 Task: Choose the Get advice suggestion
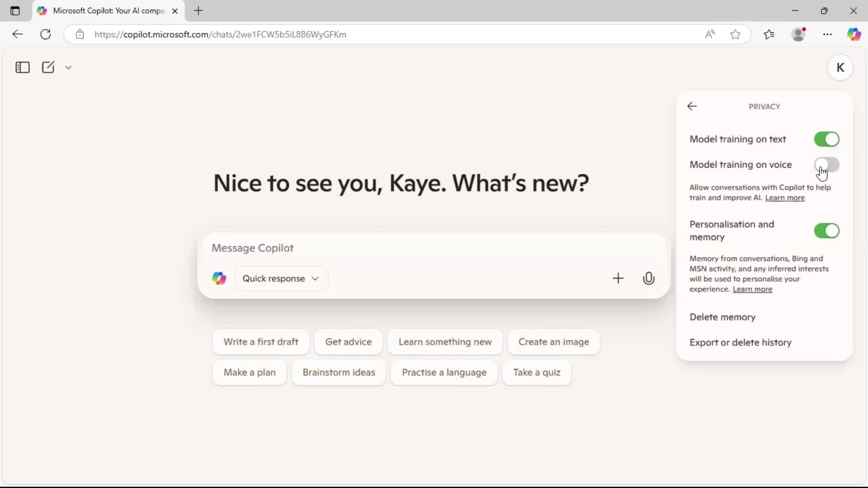point(348,342)
